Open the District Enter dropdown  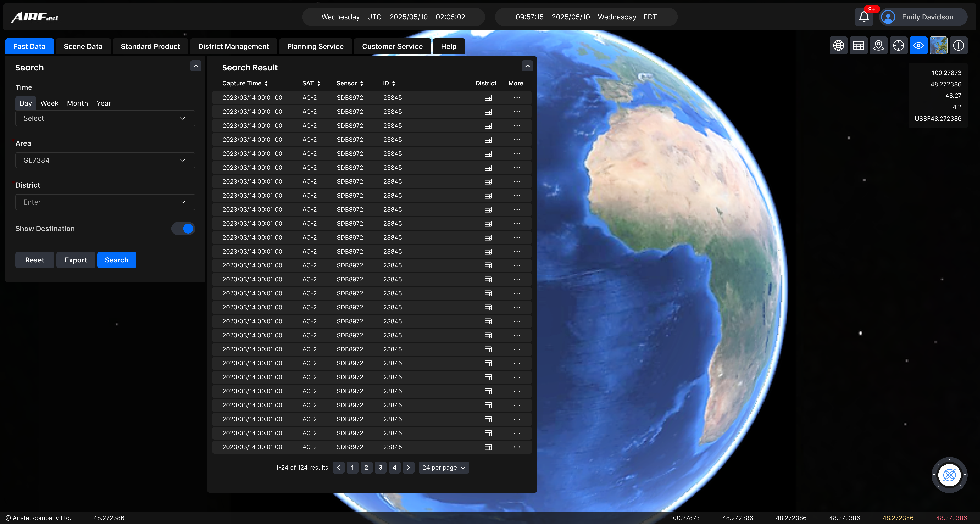tap(105, 202)
